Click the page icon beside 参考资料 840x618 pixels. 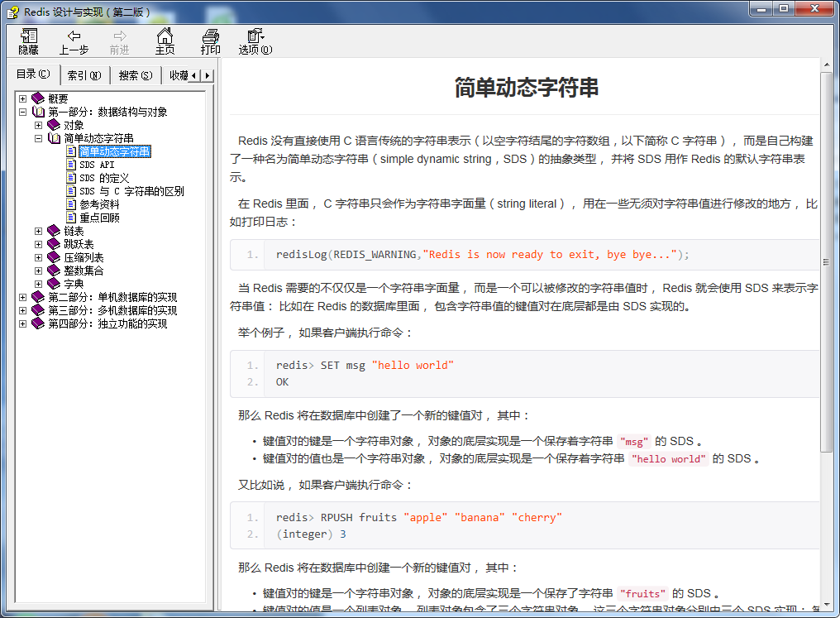70,204
